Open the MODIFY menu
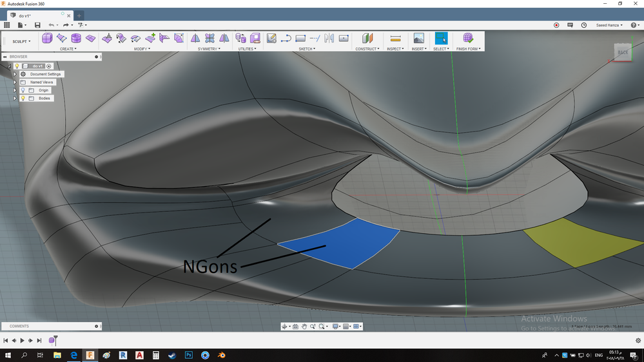 [x=142, y=49]
